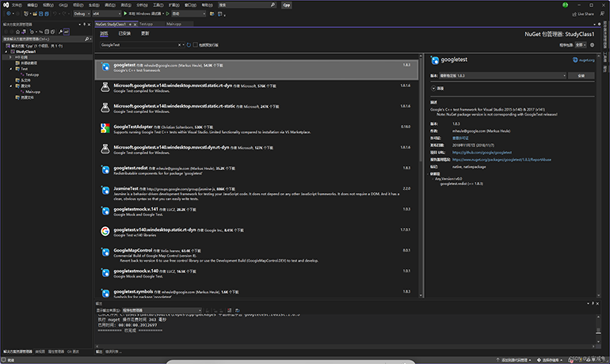Click the googletest package icon in details pane

point(435,60)
